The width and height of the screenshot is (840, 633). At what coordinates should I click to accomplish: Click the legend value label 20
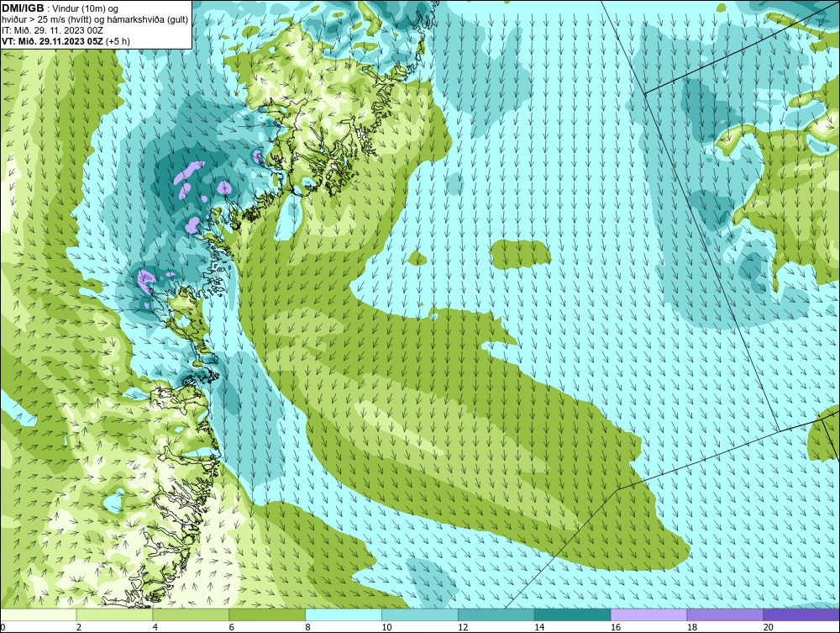point(769,627)
